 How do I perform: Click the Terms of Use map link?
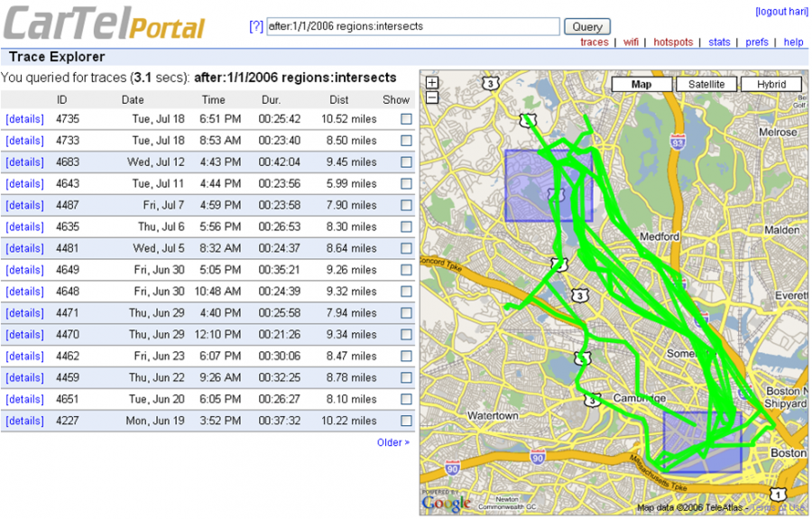pyautogui.click(x=779, y=507)
